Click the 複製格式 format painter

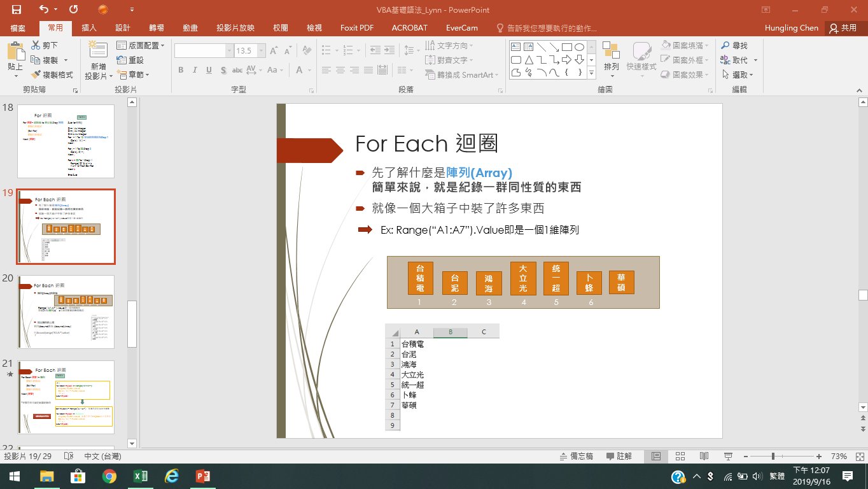pos(52,74)
